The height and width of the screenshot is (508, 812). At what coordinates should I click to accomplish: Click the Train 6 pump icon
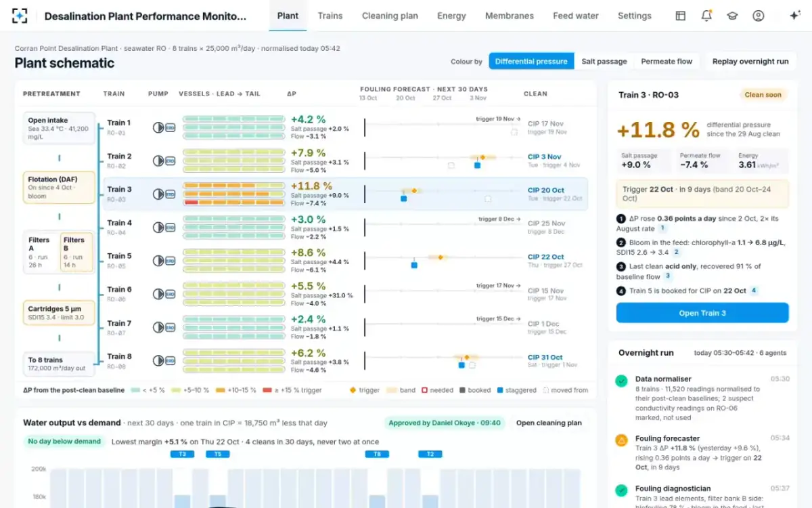pos(158,294)
